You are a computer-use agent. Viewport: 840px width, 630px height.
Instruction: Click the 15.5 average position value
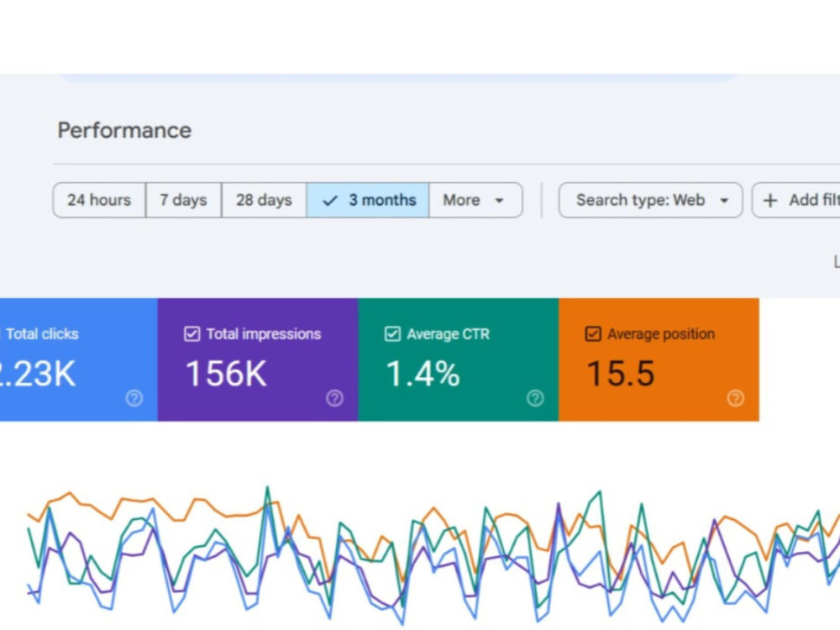tap(621, 374)
